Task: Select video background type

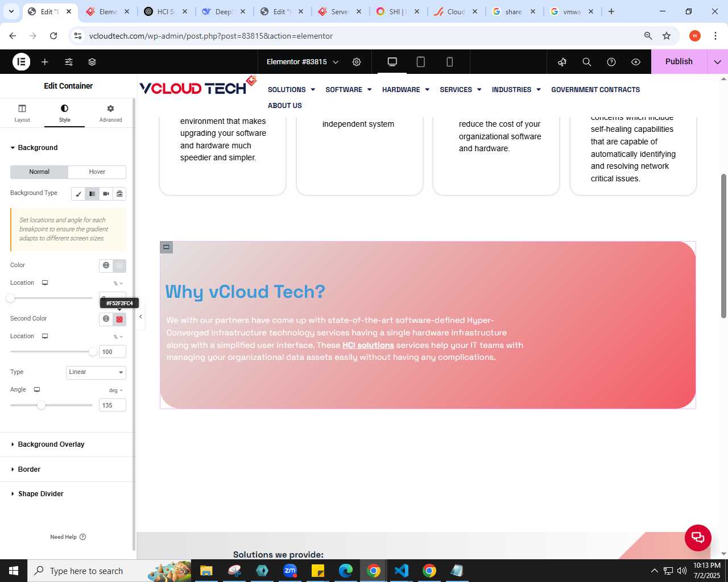Action: click(106, 194)
